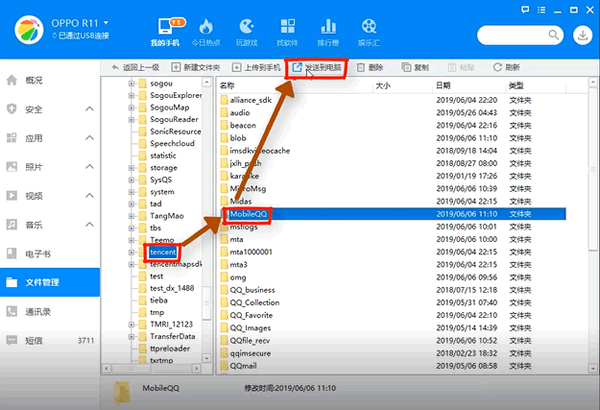The height and width of the screenshot is (410, 600).
Task: Expand the storage tree node
Action: [x=131, y=168]
